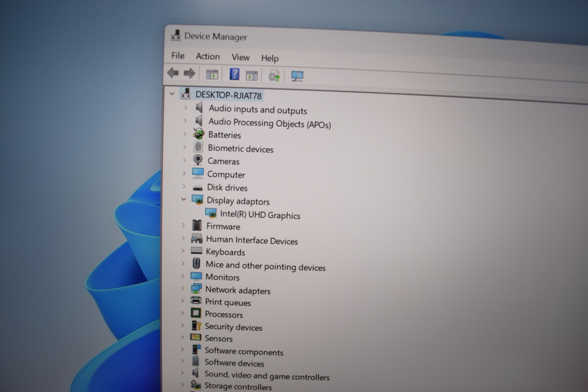Select Mice and other pointing devices label
The height and width of the screenshot is (392, 588).
(266, 266)
